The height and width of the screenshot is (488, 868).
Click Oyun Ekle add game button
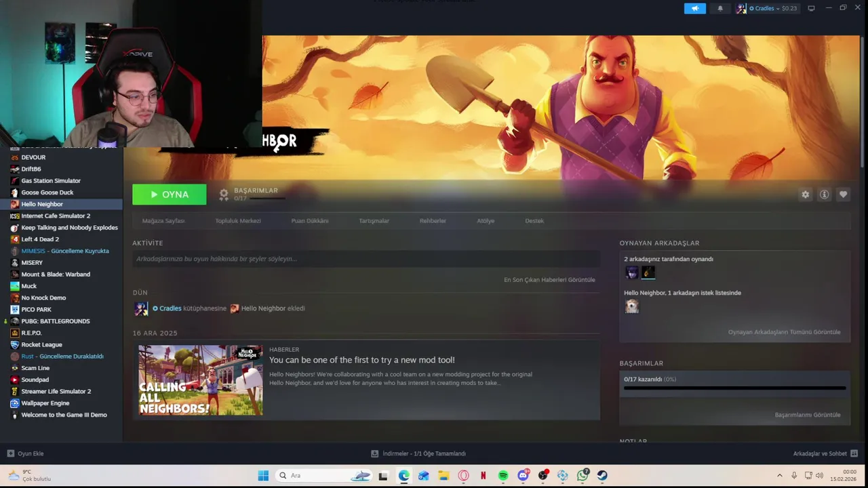[26, 453]
